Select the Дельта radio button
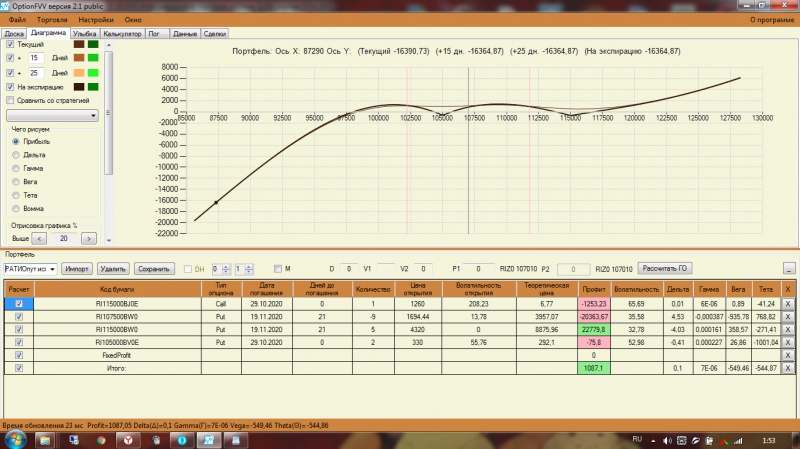The height and width of the screenshot is (449, 800). (16, 155)
